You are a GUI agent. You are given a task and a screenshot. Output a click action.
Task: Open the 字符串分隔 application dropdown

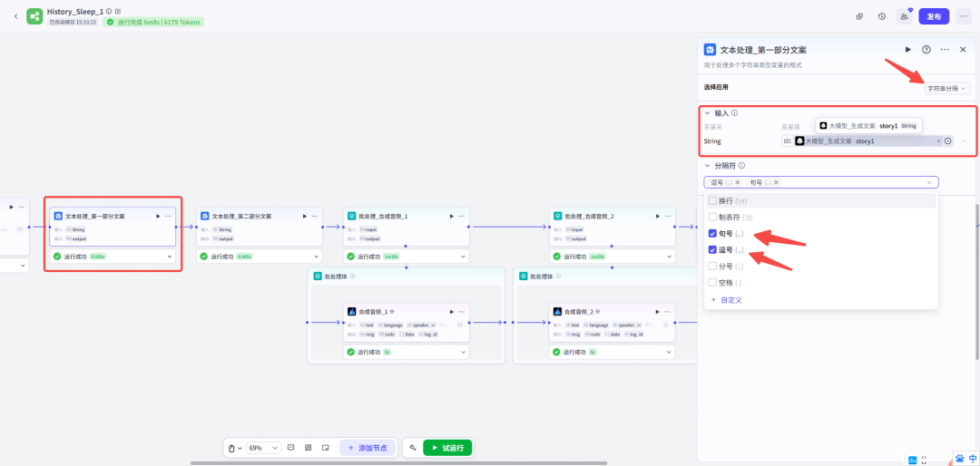[x=946, y=89]
